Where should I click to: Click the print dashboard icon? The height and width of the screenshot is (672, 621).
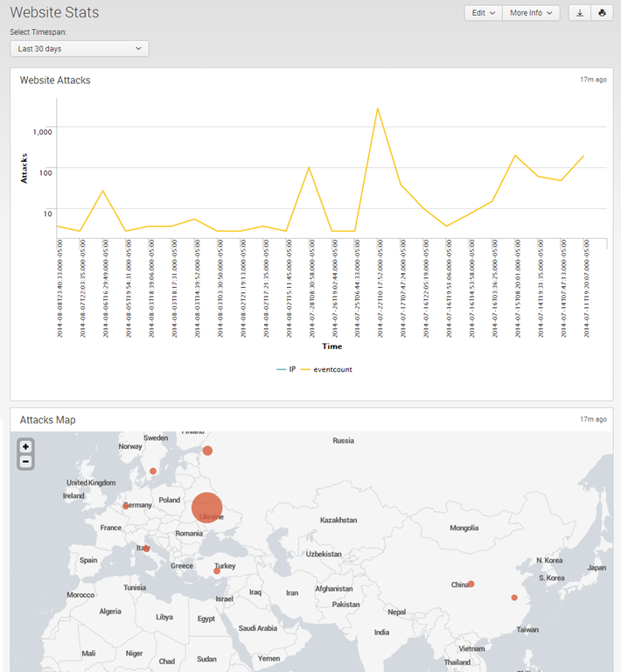(x=602, y=13)
